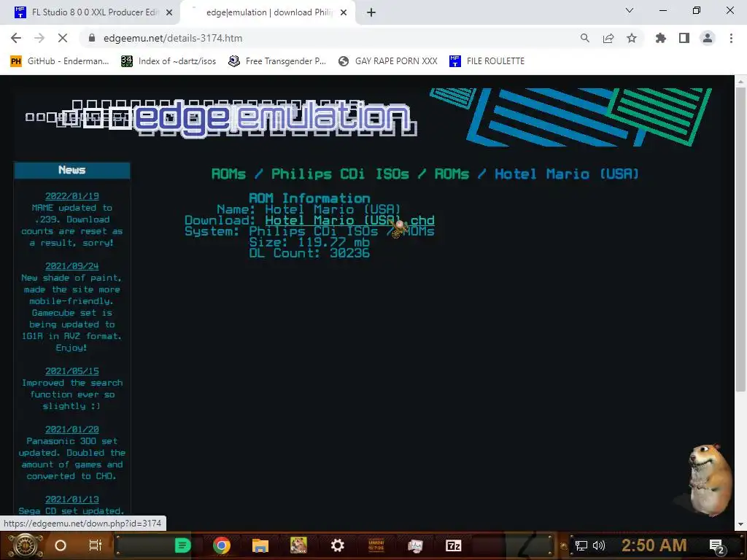
Task: Open Philips CDi ISOs breadcrumb link
Action: pyautogui.click(x=340, y=174)
